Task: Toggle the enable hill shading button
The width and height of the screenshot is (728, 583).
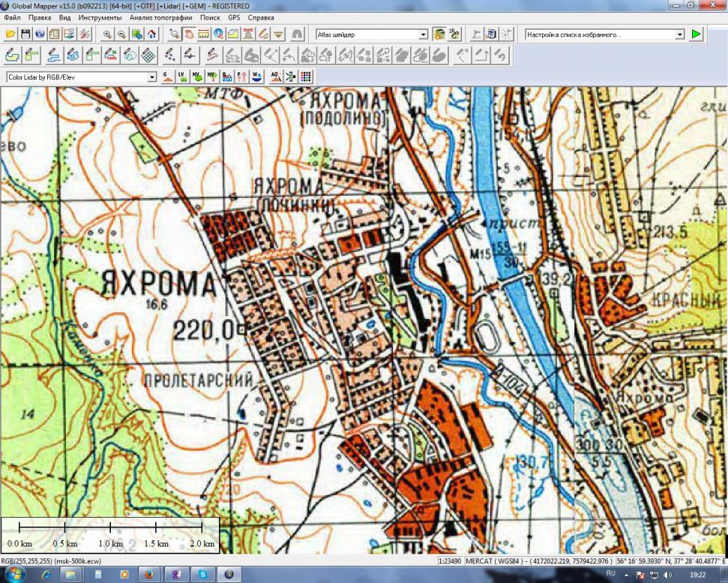Action: click(x=440, y=35)
